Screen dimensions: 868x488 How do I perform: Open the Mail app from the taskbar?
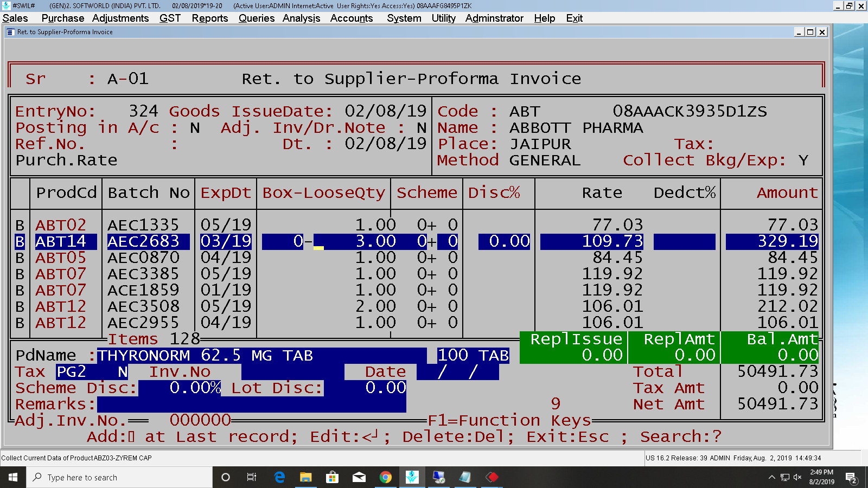[359, 477]
